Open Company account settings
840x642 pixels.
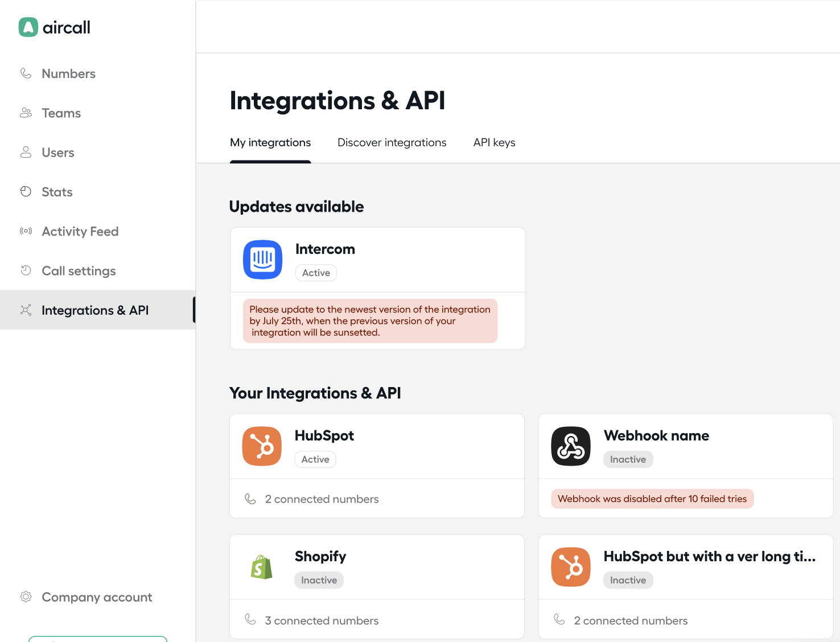click(97, 597)
